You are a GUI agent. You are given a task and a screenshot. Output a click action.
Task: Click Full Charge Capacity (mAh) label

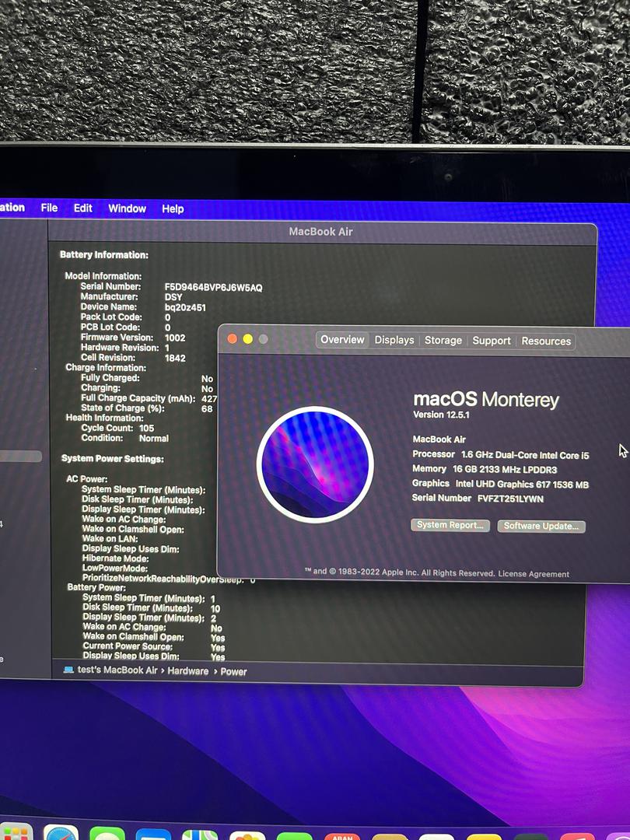[138, 398]
